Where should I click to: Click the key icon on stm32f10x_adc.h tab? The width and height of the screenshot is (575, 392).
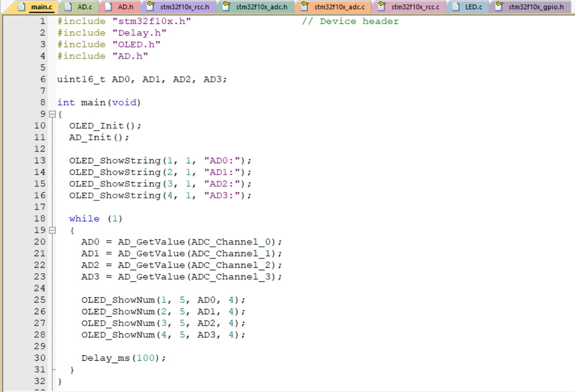point(226,6)
